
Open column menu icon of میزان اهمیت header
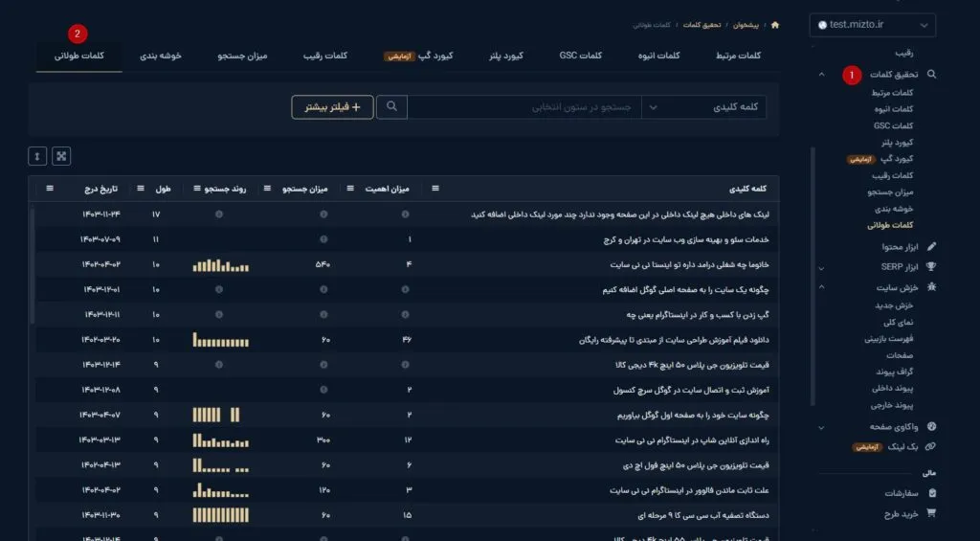pos(350,189)
